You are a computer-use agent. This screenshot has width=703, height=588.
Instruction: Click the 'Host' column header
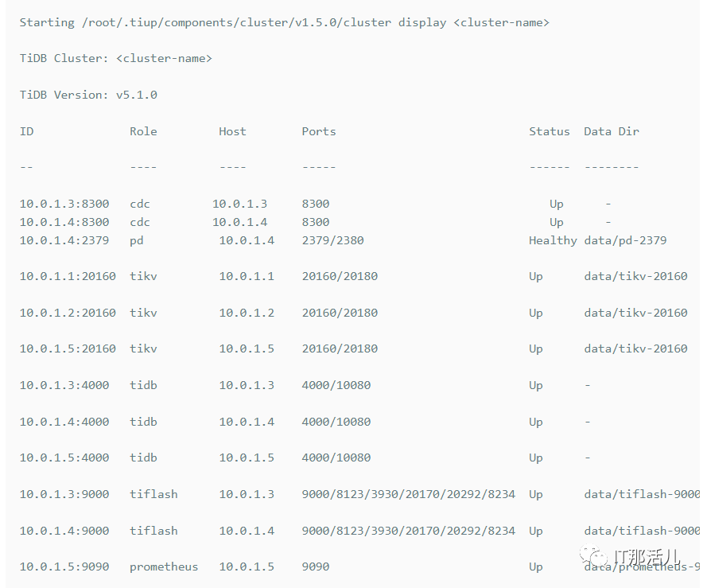pos(232,131)
